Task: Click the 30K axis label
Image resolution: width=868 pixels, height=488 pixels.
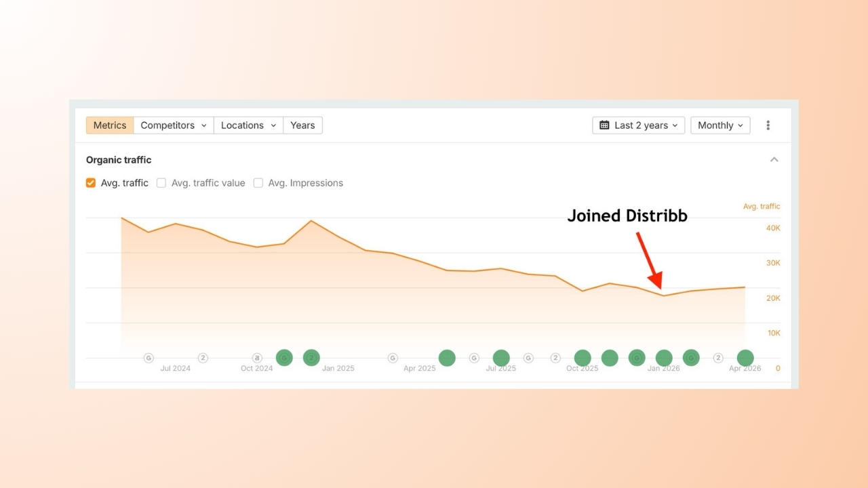Action: 773,263
